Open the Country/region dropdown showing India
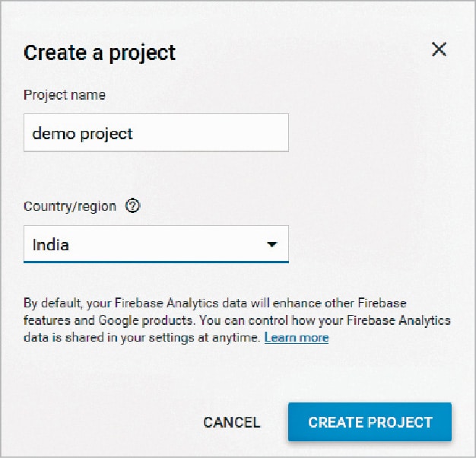Viewport: 476px width, 458px height. tap(156, 244)
